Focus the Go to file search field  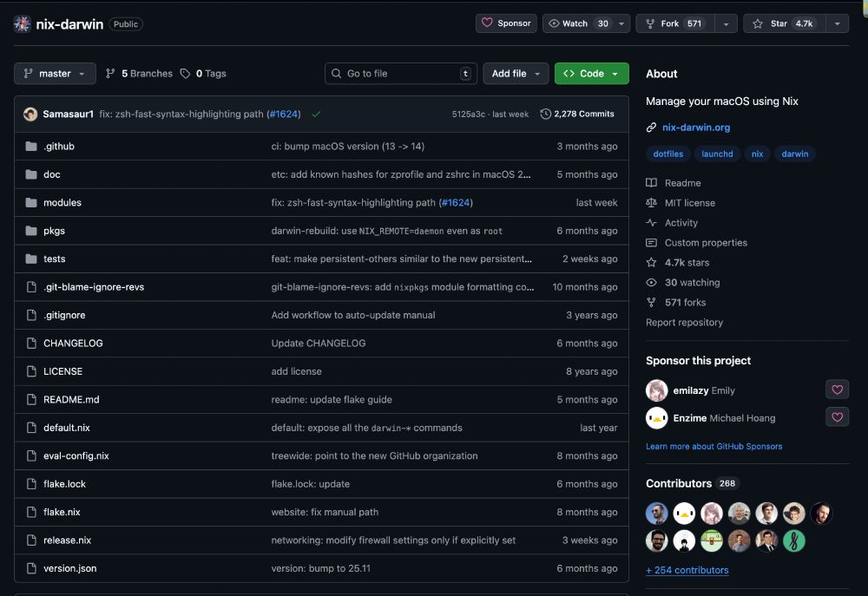[401, 74]
